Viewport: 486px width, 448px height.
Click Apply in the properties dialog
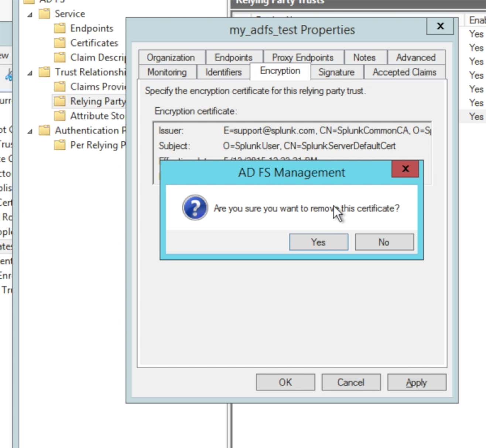tap(417, 382)
